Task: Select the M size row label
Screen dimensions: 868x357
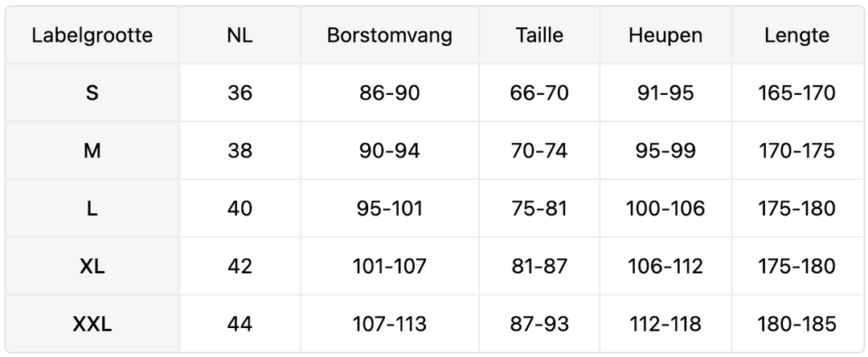Action: (92, 151)
